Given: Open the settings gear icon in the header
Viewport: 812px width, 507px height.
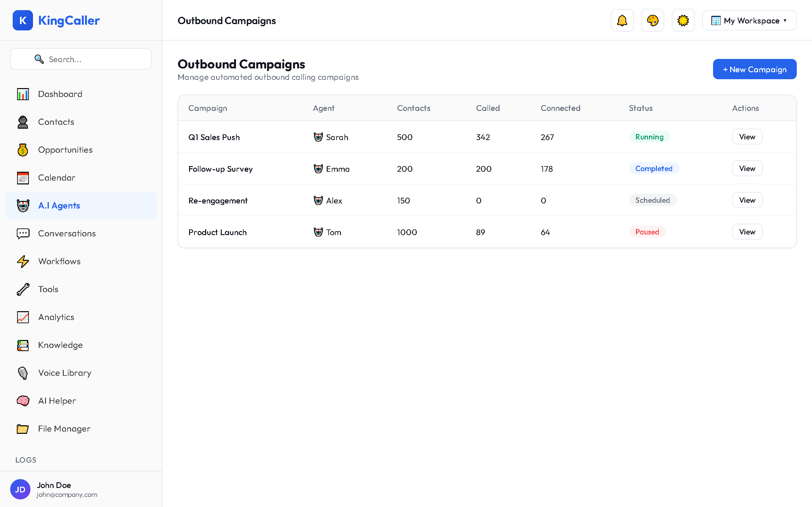Looking at the screenshot, I should [x=683, y=20].
